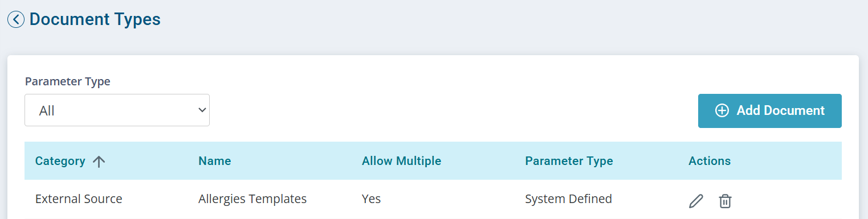Click the Parameter Type column header in table
This screenshot has width=868, height=219.
tap(569, 161)
